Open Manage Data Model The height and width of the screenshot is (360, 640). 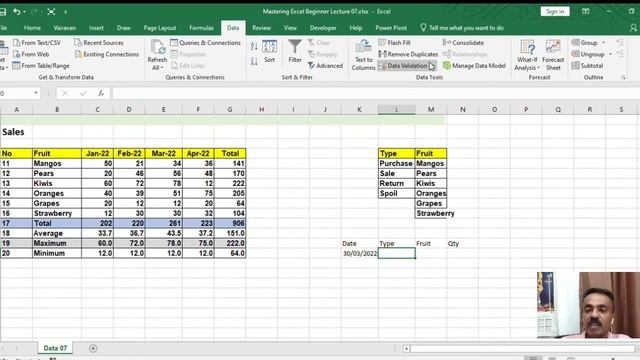point(474,65)
